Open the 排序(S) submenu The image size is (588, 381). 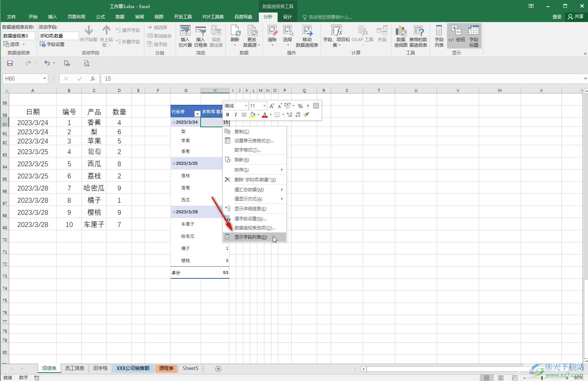pos(254,170)
